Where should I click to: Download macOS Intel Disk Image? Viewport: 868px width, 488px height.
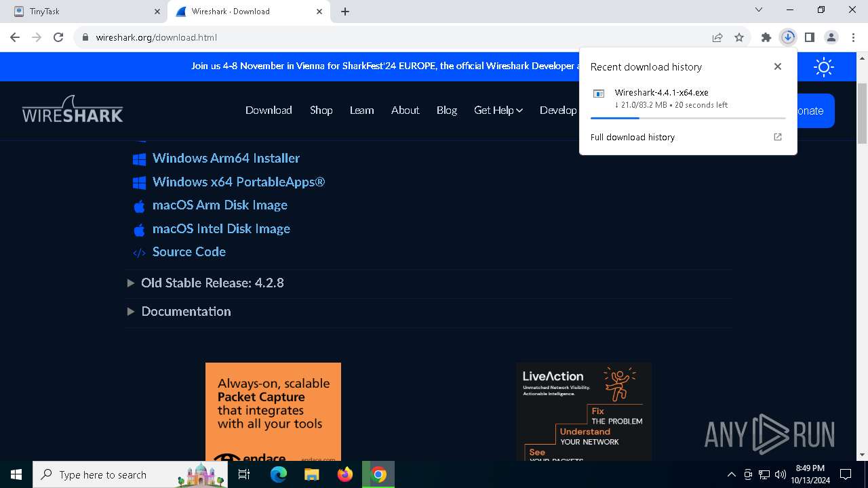click(221, 228)
